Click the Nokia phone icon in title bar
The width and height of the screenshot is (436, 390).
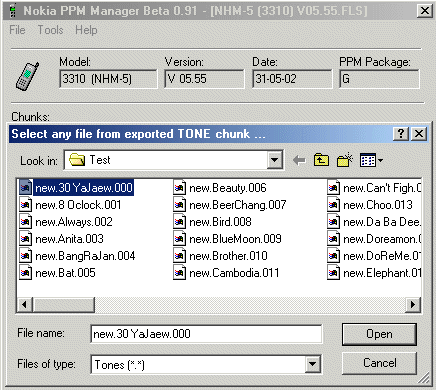(x=13, y=10)
